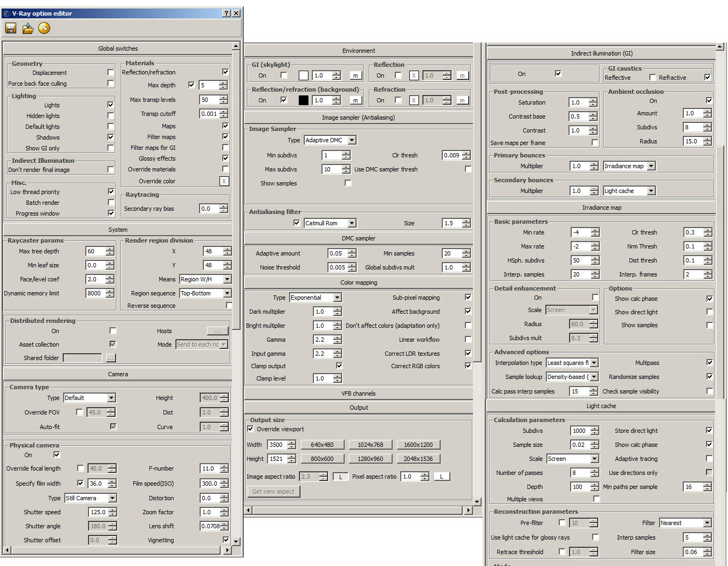The height and width of the screenshot is (566, 728).
Task: Click the Environment Reflection 'm' map button
Action: coord(462,75)
